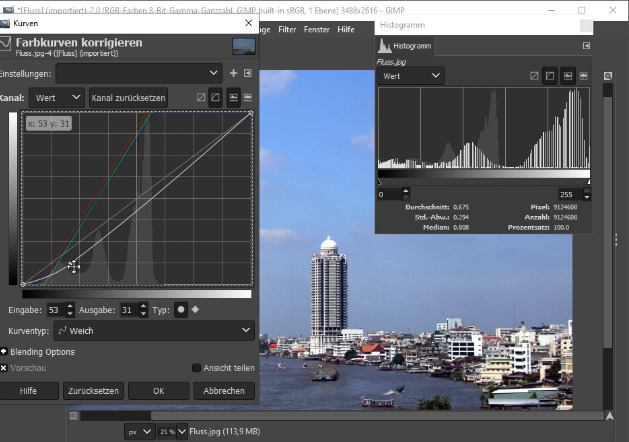Open the Filter menu
The height and width of the screenshot is (442, 629).
[x=287, y=29]
